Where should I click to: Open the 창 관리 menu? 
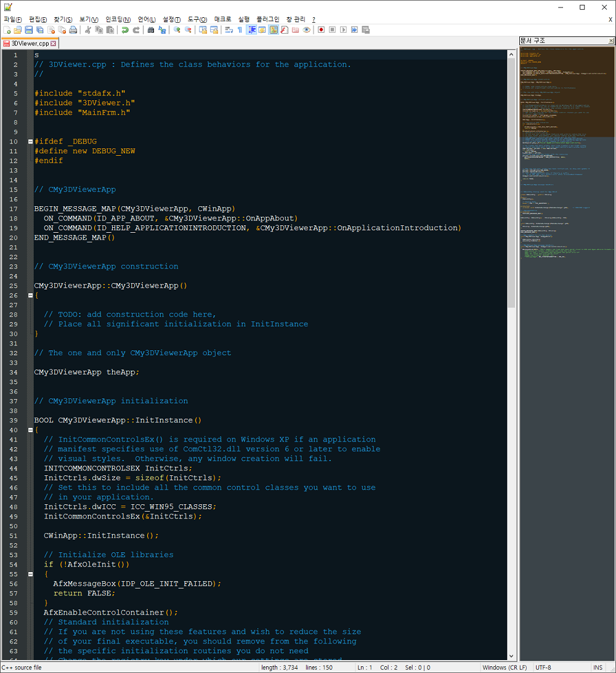(x=296, y=19)
